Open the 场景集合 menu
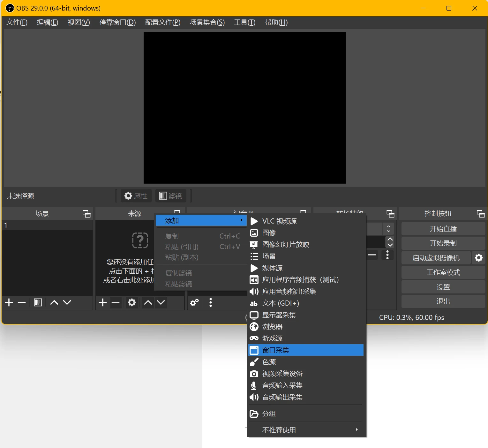The image size is (488, 448). click(207, 22)
